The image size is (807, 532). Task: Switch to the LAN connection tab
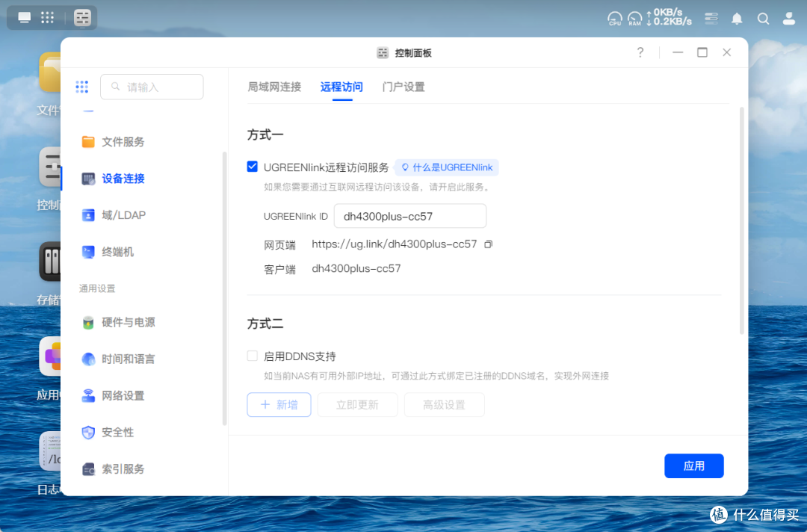pos(274,87)
